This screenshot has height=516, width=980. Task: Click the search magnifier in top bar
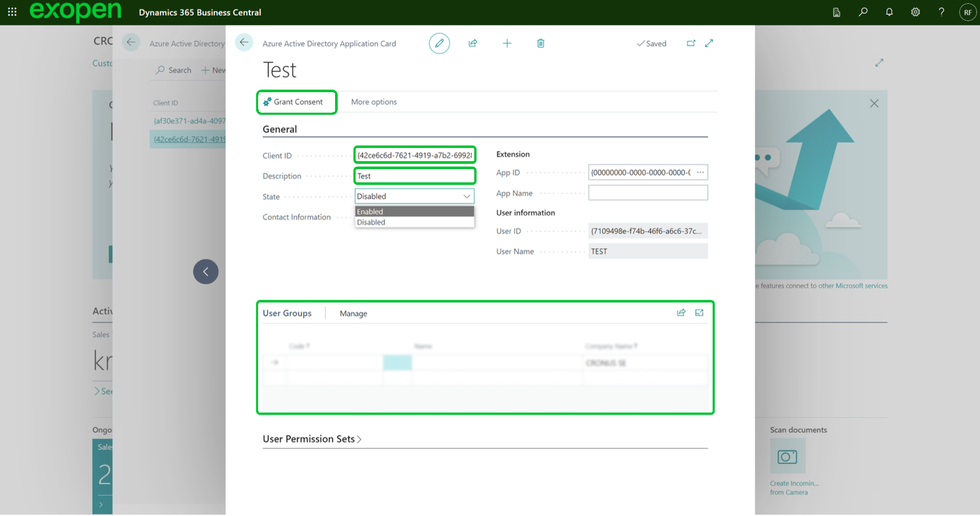click(863, 13)
